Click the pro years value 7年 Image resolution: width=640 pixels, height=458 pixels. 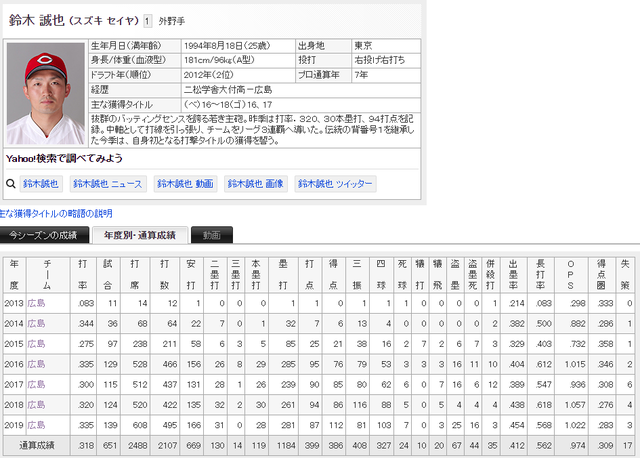361,75
